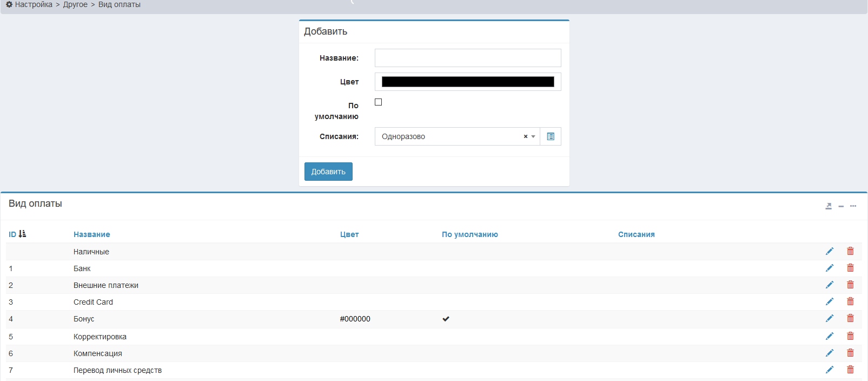Sort by the Название column header
Viewport: 868px width, 381px height.
tap(91, 234)
